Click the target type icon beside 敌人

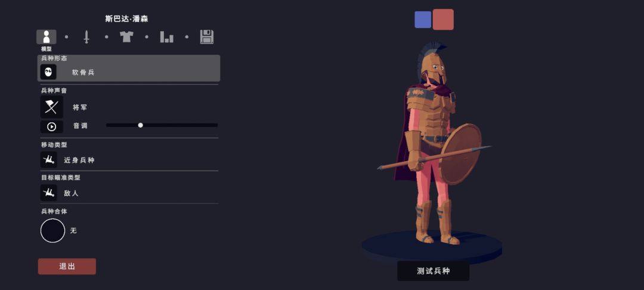pos(48,193)
